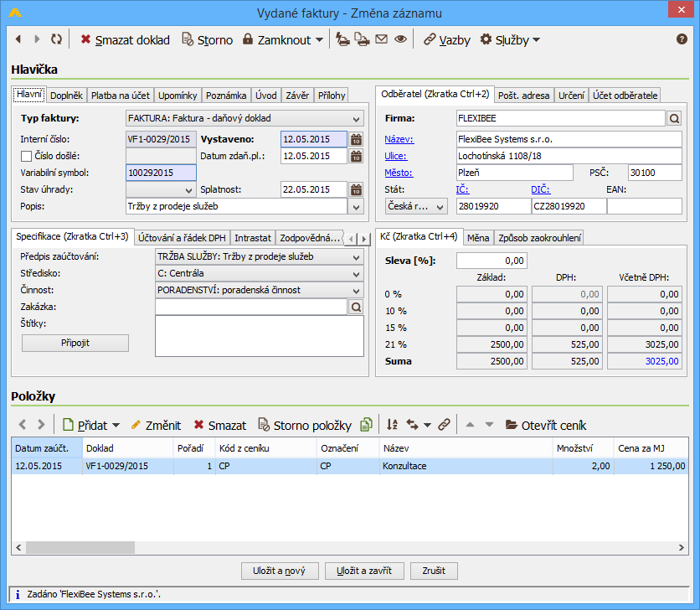Click the Název link
This screenshot has height=610, width=700.
(x=399, y=139)
